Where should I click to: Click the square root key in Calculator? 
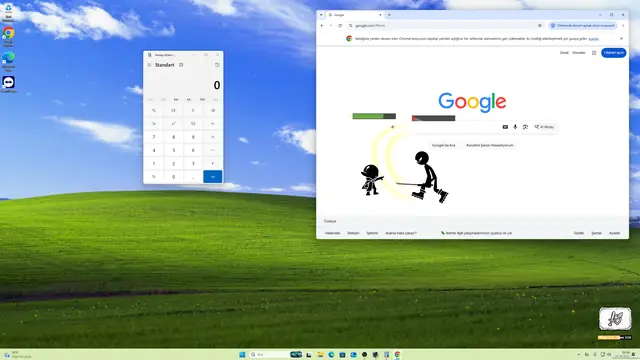click(x=193, y=124)
